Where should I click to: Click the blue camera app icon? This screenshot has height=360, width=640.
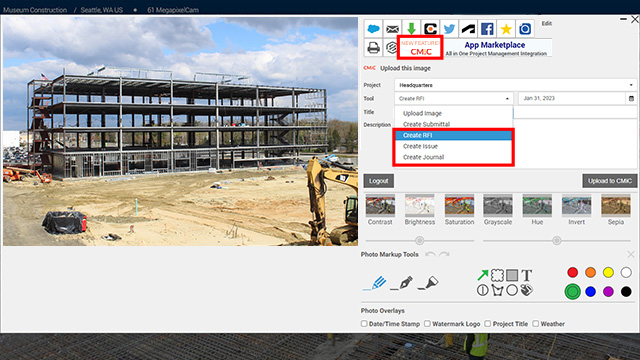tap(525, 29)
